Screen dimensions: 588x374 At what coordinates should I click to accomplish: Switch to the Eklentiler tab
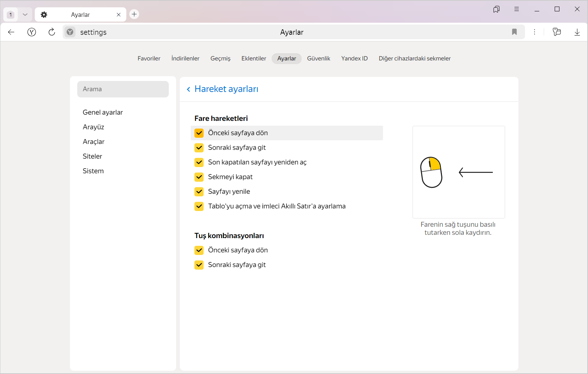click(253, 59)
